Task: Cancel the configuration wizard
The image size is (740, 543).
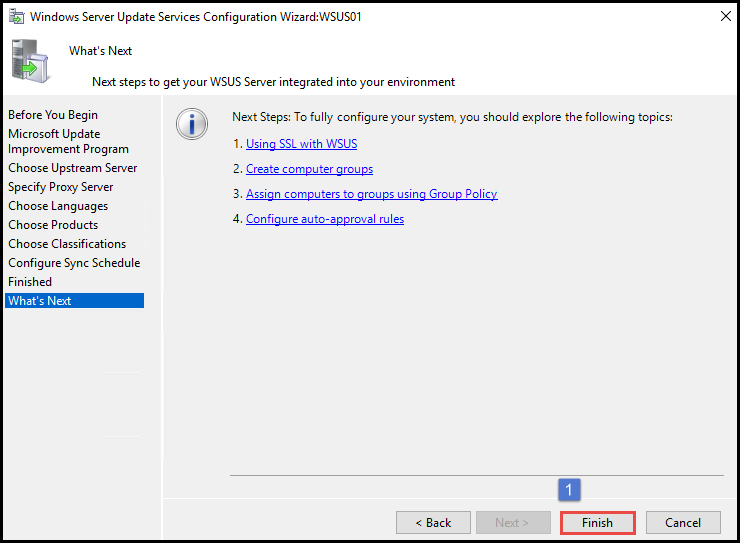Action: click(x=683, y=522)
